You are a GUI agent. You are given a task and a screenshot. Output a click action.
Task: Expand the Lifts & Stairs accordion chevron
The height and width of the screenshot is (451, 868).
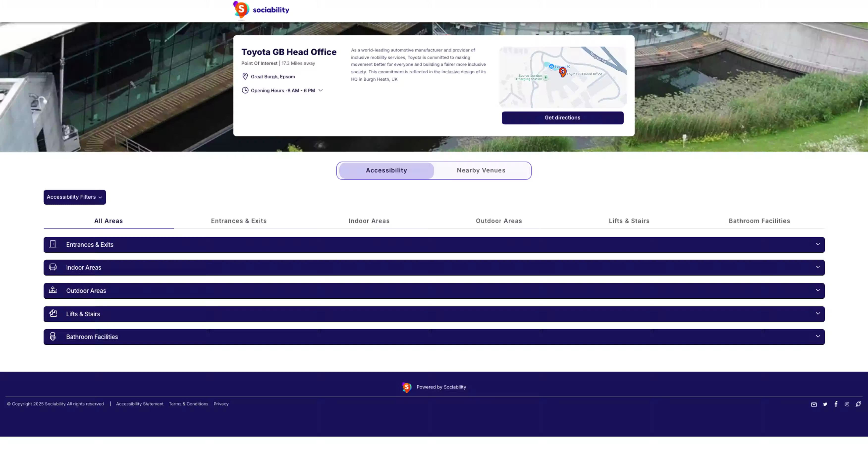tap(818, 313)
